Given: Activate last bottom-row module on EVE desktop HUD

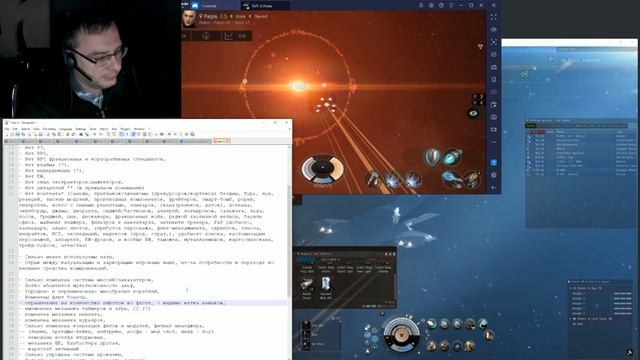Looking at the screenshot, I should coord(469,346).
